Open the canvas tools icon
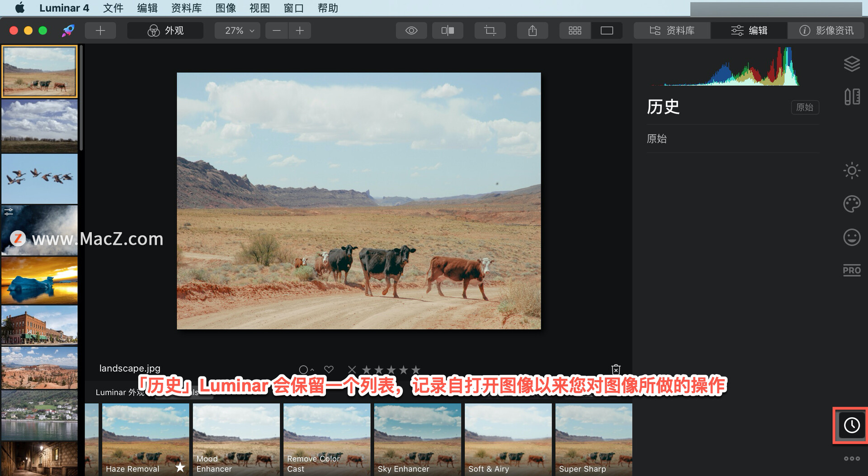 pyautogui.click(x=852, y=96)
